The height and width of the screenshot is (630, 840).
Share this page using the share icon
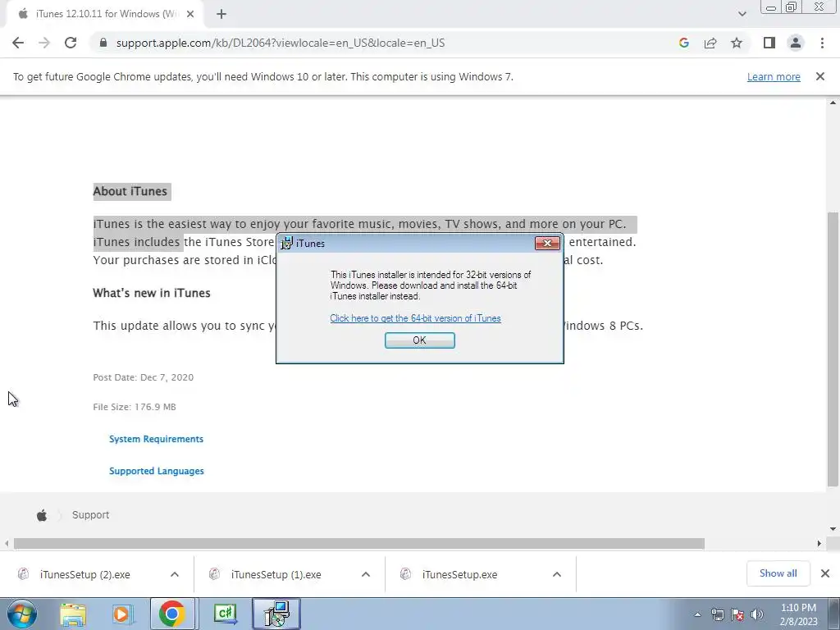point(710,43)
